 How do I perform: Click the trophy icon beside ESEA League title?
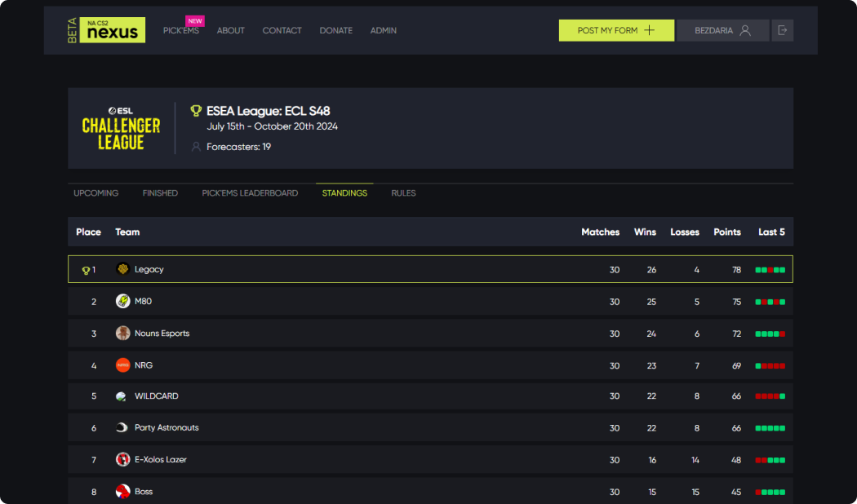pos(196,111)
